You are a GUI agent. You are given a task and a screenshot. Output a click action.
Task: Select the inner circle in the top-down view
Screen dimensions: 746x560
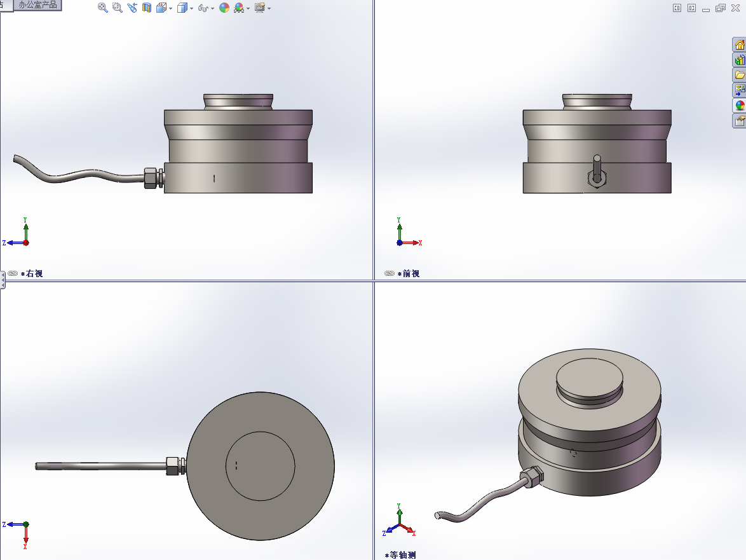[261, 467]
